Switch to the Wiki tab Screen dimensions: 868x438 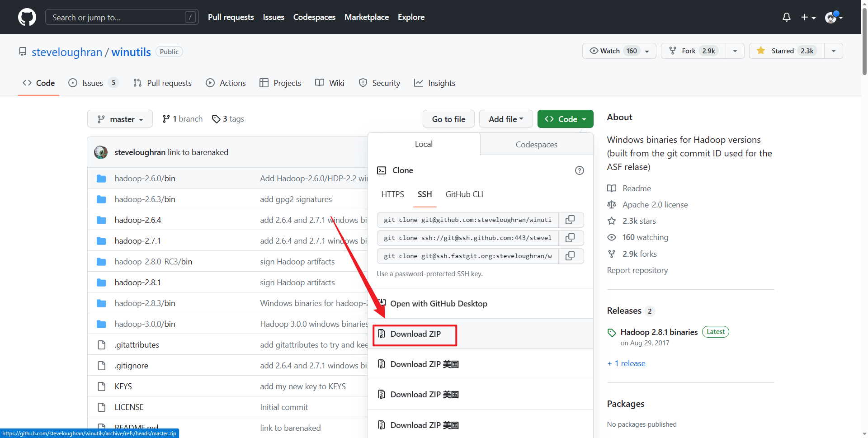tap(330, 83)
